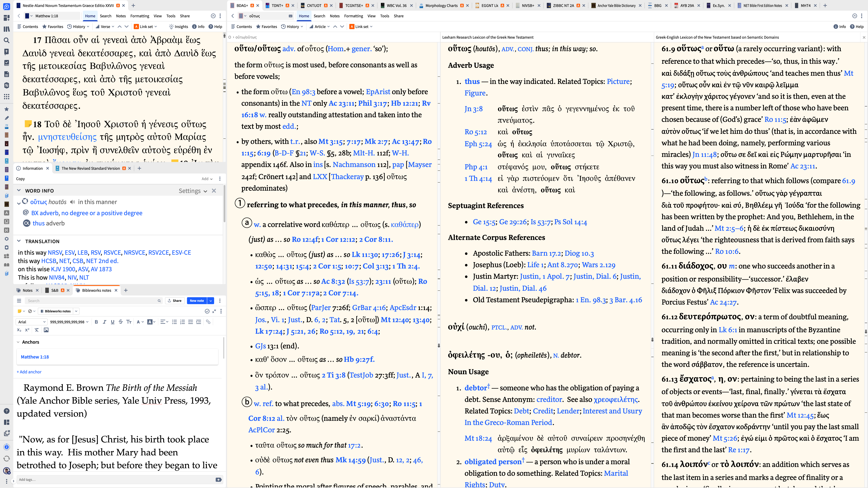Insert a hyperlink in the note

click(x=208, y=322)
